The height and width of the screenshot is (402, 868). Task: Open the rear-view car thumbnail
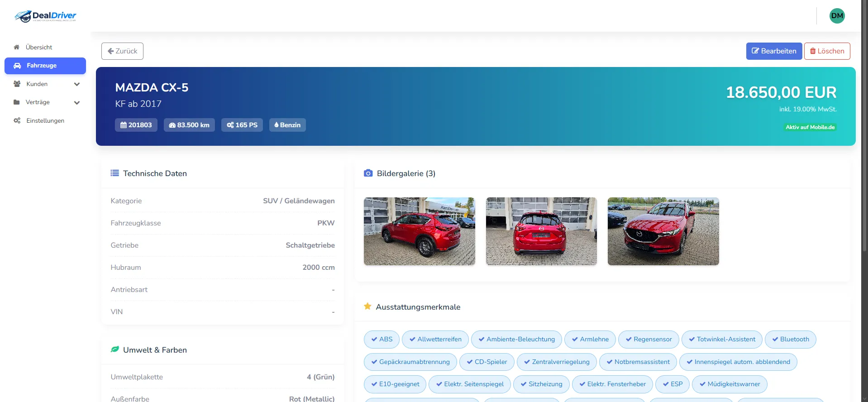541,231
